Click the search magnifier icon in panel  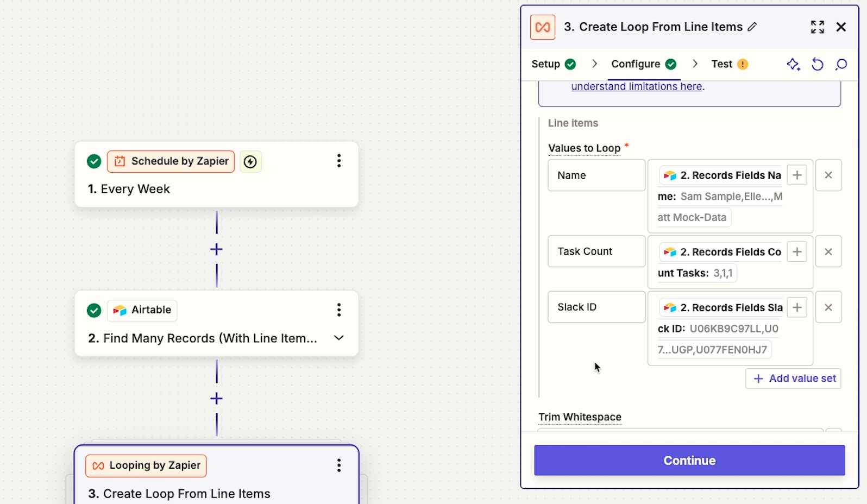point(841,65)
